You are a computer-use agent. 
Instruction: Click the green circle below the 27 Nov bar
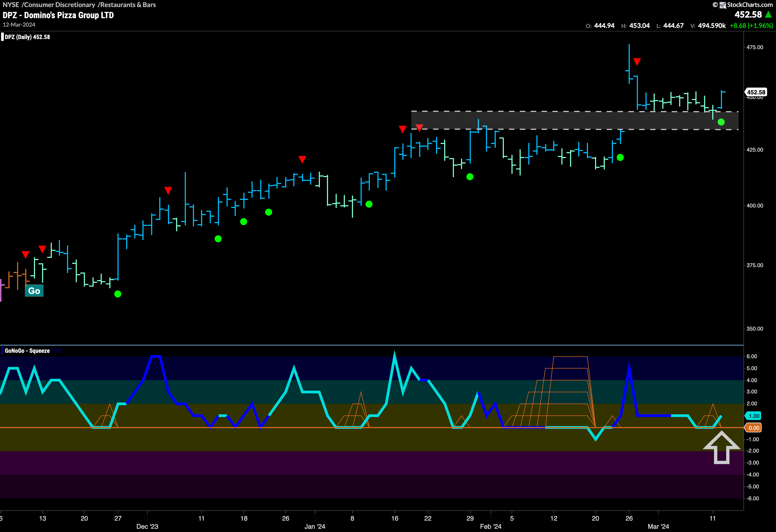coord(117,294)
